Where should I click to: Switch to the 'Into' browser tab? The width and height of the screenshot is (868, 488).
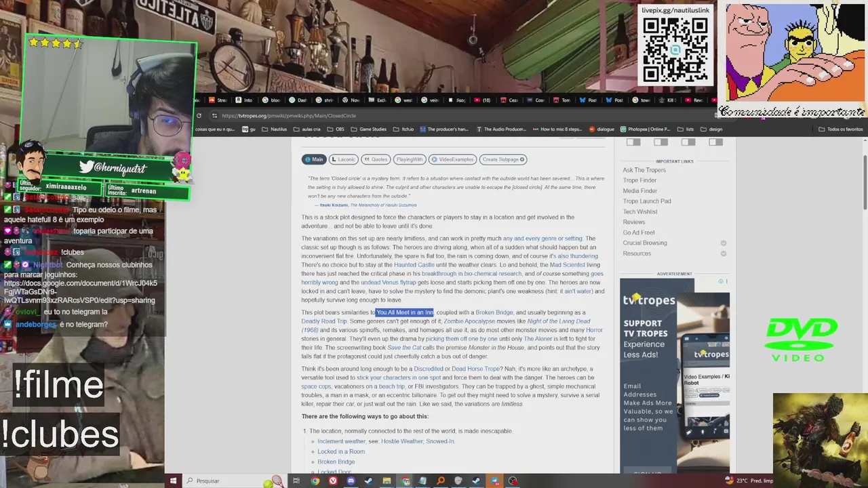pyautogui.click(x=243, y=100)
